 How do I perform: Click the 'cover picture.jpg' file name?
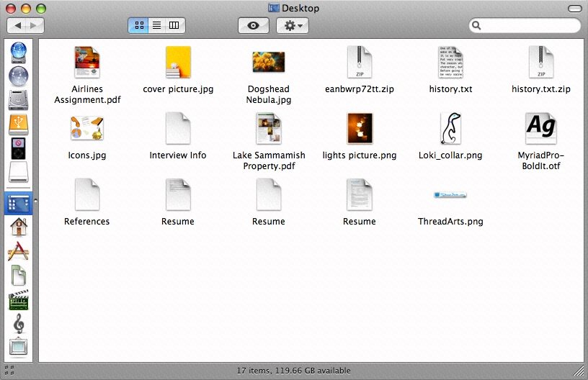[x=178, y=89]
